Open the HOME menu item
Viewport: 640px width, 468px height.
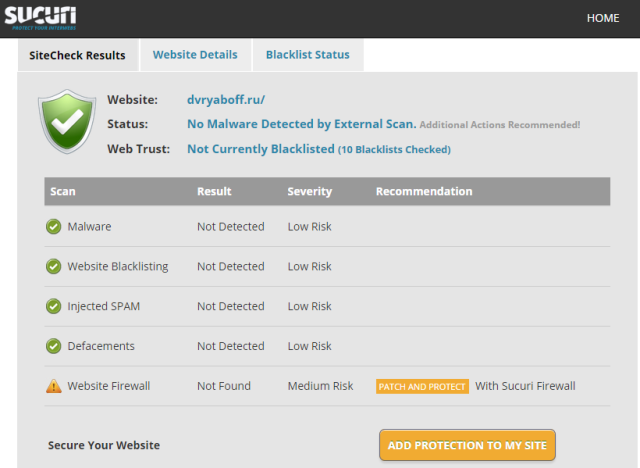coord(603,18)
